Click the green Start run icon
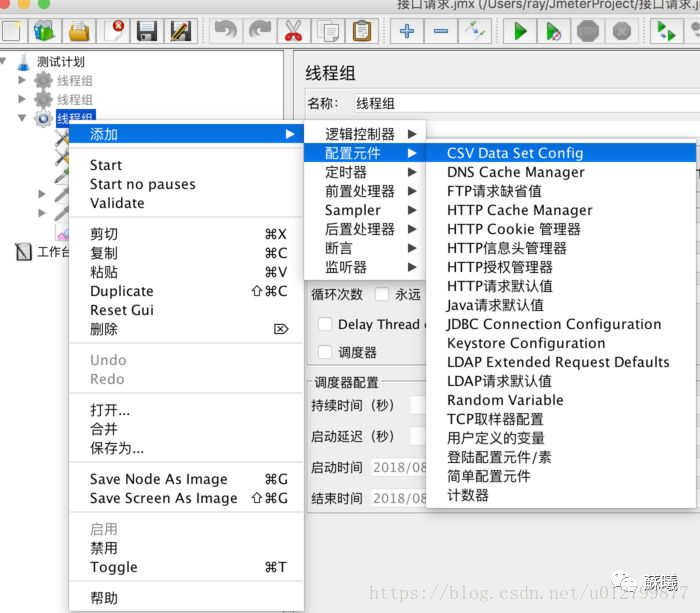 [520, 31]
